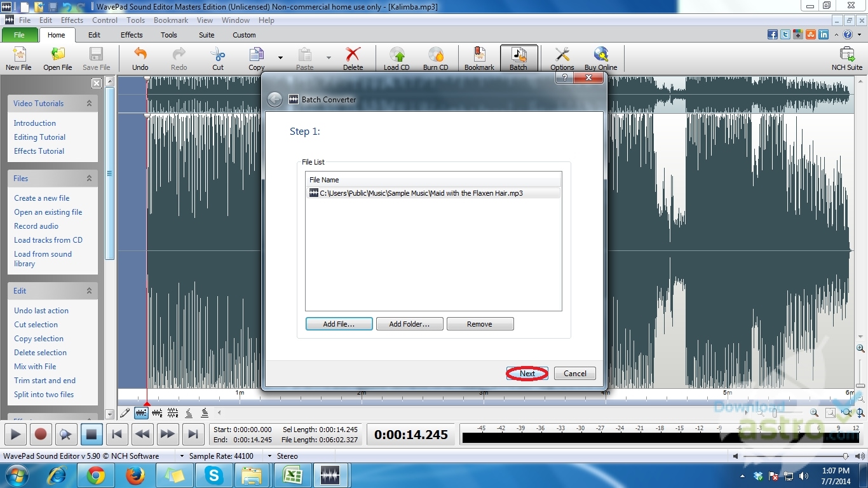Click the Go to Start button
Viewport: 868px width, 488px height.
[116, 435]
